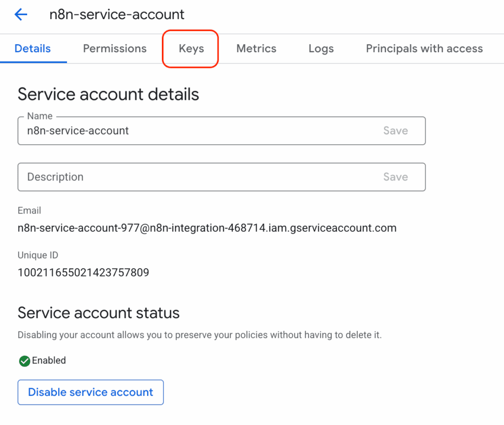The width and height of the screenshot is (504, 425).
Task: Click the Service account status heading
Action: click(98, 312)
